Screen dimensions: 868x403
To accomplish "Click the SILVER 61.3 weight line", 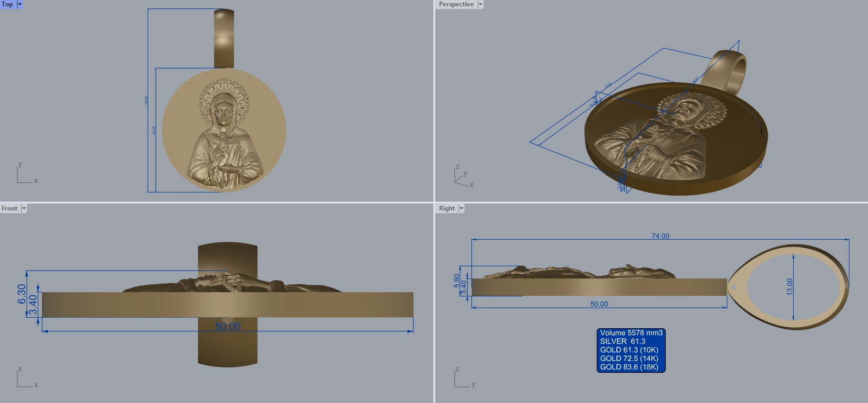I will (623, 341).
